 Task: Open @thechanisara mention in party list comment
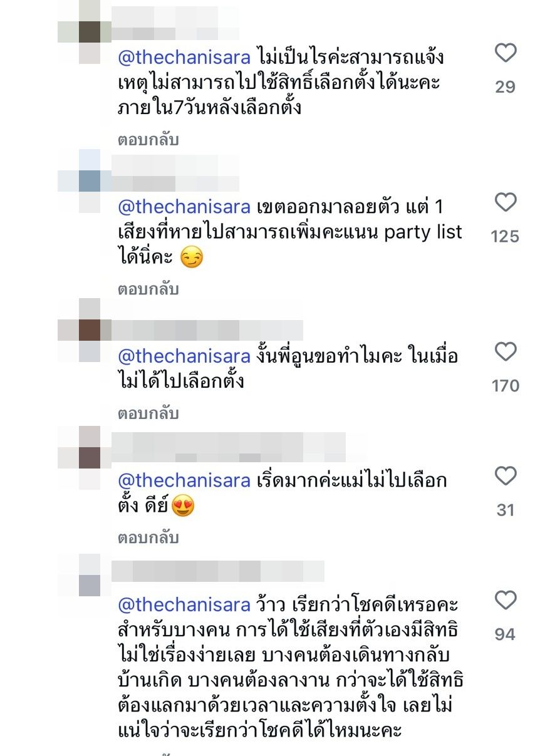coord(184,207)
